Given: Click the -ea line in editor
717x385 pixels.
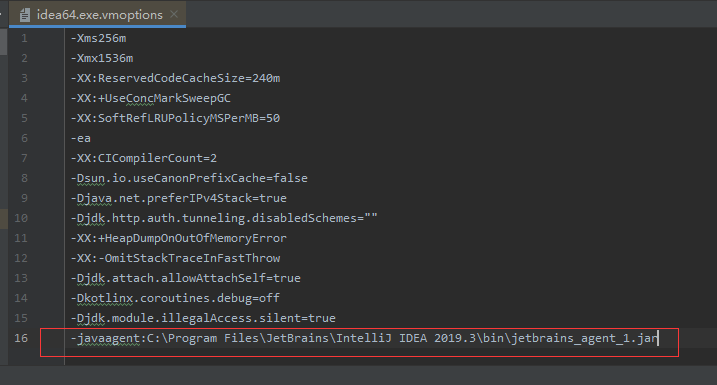Looking at the screenshot, I should (x=81, y=138).
